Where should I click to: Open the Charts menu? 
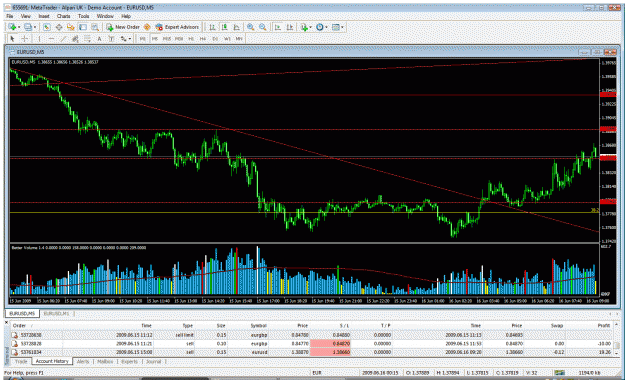(63, 16)
